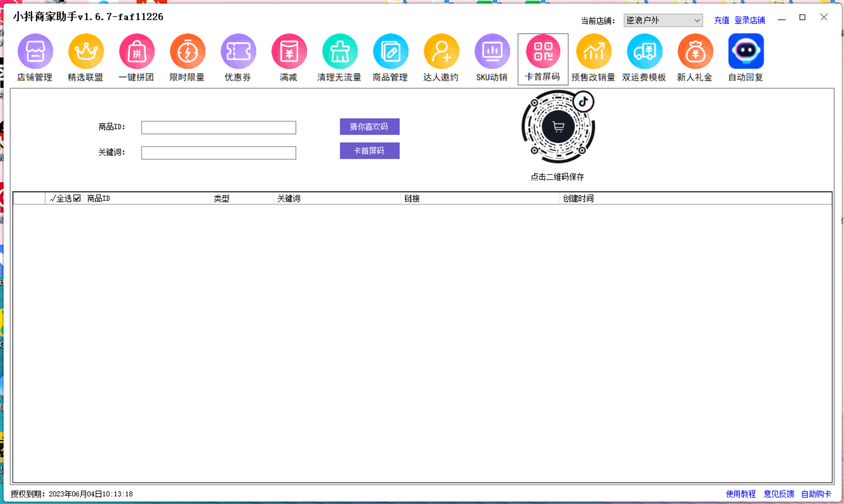Viewport: 844px width, 504px height.
Task: Sort by 商品ID column header
Action: [x=146, y=198]
